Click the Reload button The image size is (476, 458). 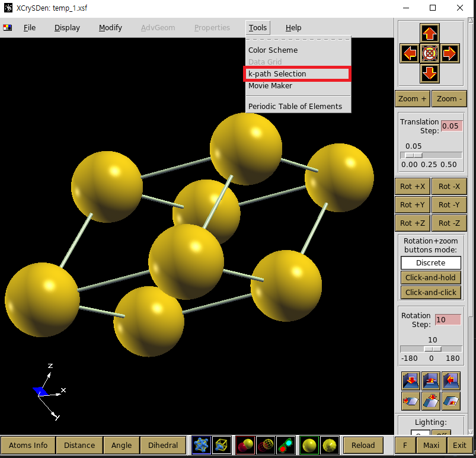coord(363,445)
